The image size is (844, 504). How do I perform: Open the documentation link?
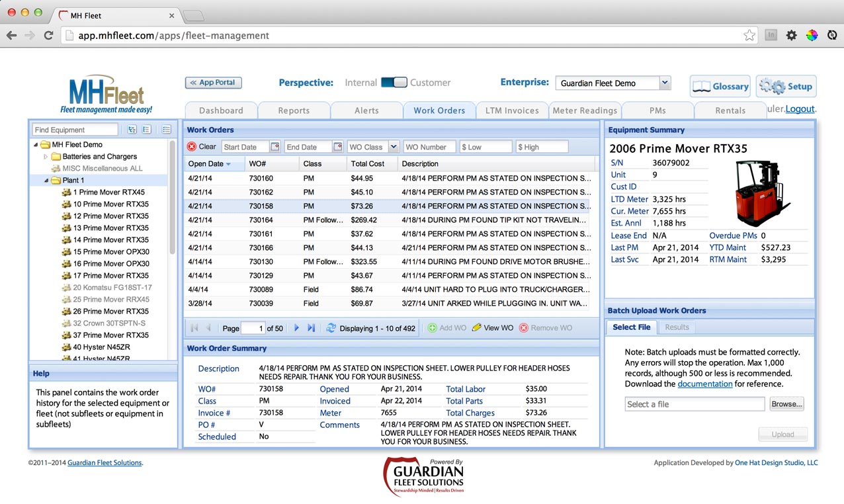point(704,384)
